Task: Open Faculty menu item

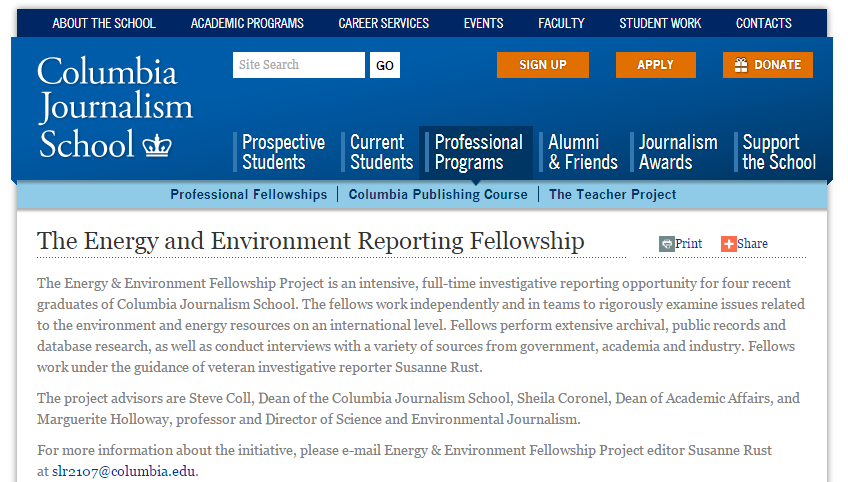Action: [561, 23]
